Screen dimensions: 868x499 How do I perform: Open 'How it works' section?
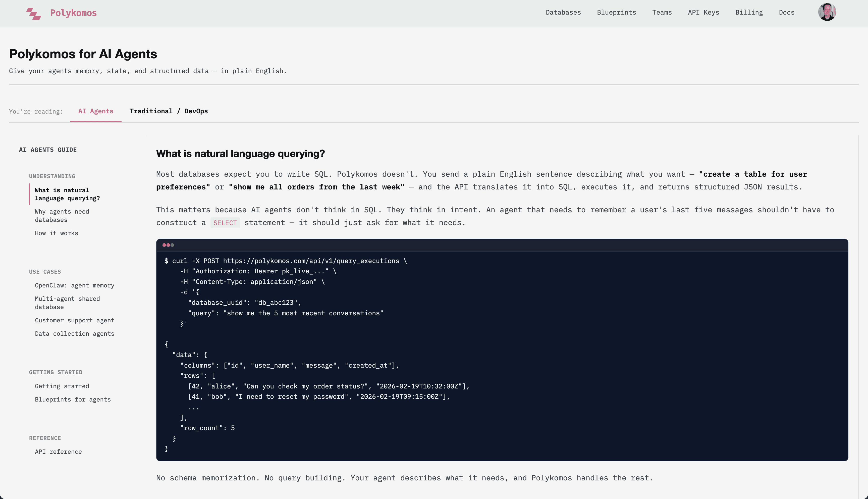point(57,233)
